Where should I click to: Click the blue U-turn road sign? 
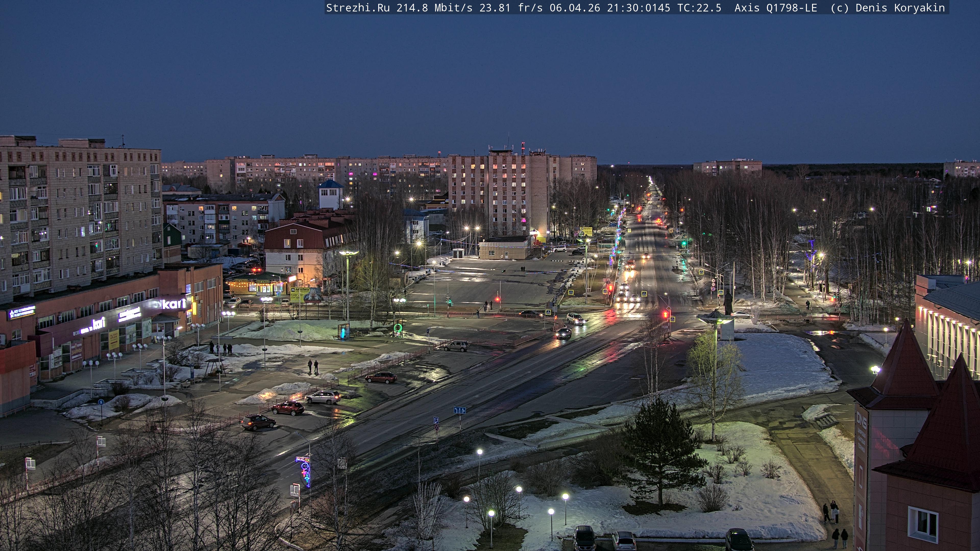tap(436, 420)
